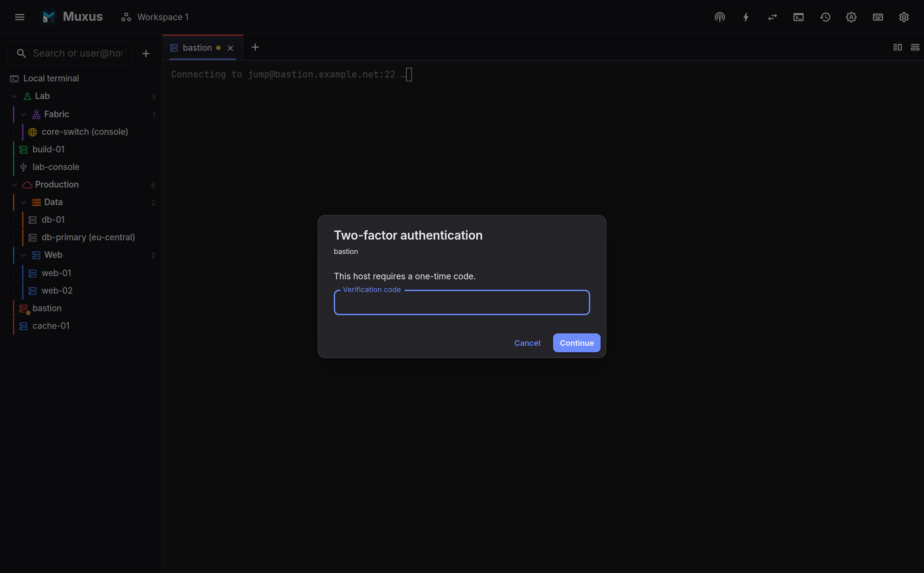Click the Muxus app title
This screenshot has width=924, height=573.
click(83, 17)
